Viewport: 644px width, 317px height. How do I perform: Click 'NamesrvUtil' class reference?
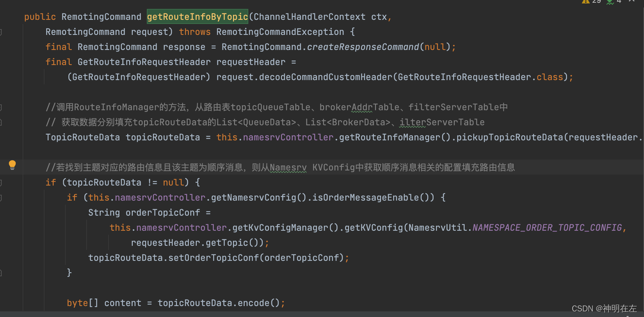[x=437, y=228]
